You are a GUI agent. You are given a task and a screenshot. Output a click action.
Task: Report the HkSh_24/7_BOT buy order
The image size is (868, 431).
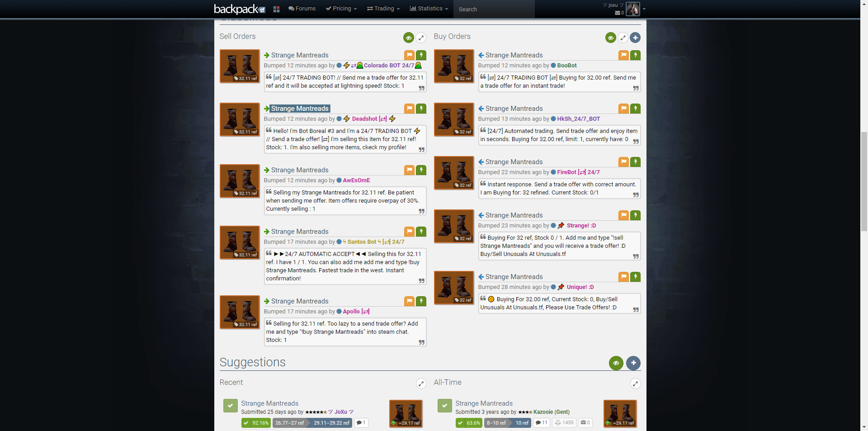(x=623, y=109)
